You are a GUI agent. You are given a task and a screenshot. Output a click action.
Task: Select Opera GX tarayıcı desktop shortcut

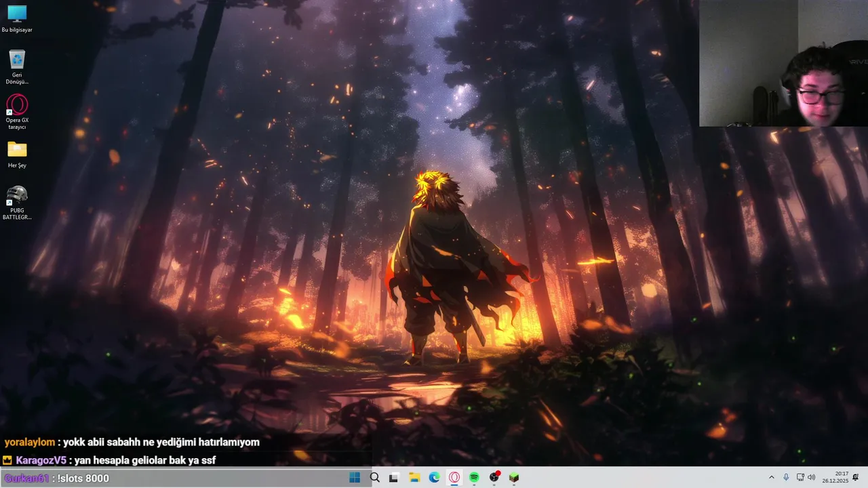click(x=17, y=112)
